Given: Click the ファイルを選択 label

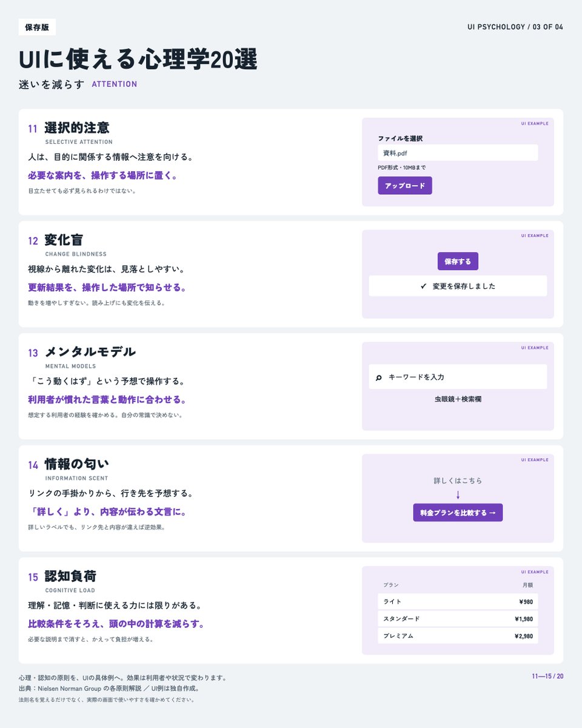Looking at the screenshot, I should point(400,138).
